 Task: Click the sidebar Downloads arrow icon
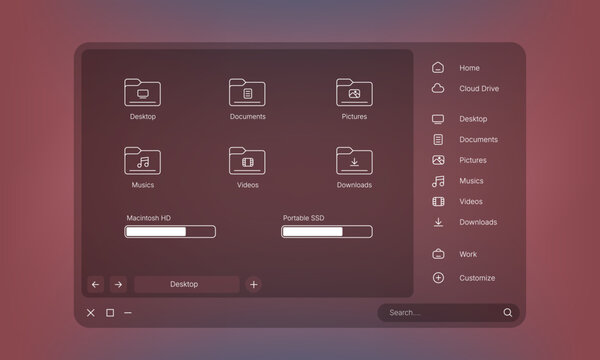(x=438, y=222)
